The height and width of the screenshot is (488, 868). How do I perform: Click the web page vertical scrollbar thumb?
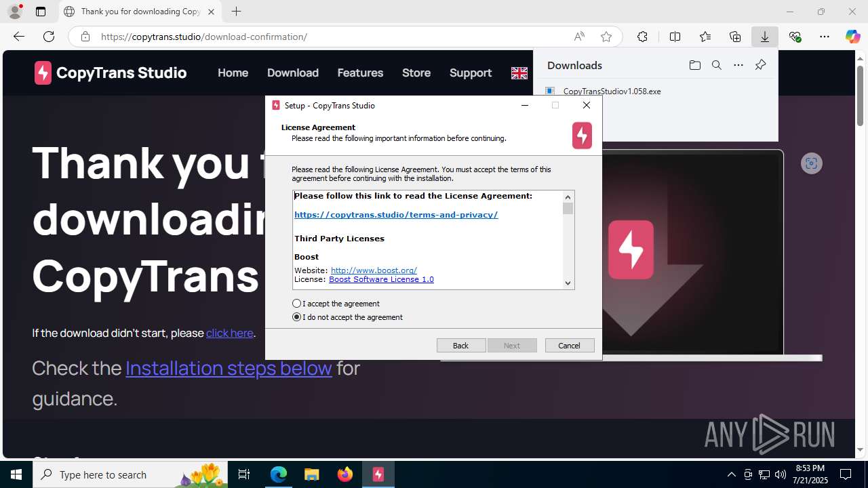[x=861, y=96]
